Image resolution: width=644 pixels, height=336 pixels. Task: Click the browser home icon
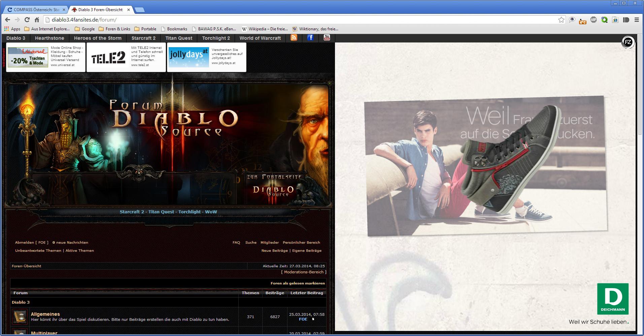click(37, 20)
